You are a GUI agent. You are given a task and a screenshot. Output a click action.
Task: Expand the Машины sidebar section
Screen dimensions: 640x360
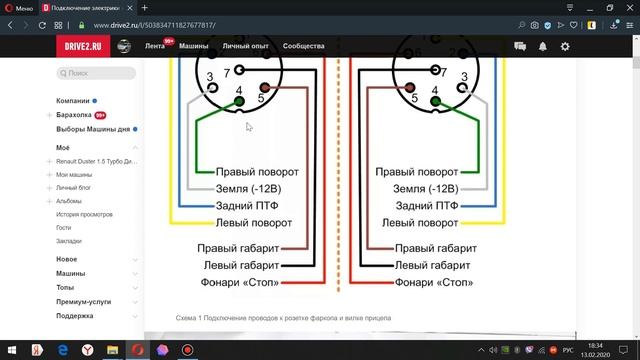[135, 274]
